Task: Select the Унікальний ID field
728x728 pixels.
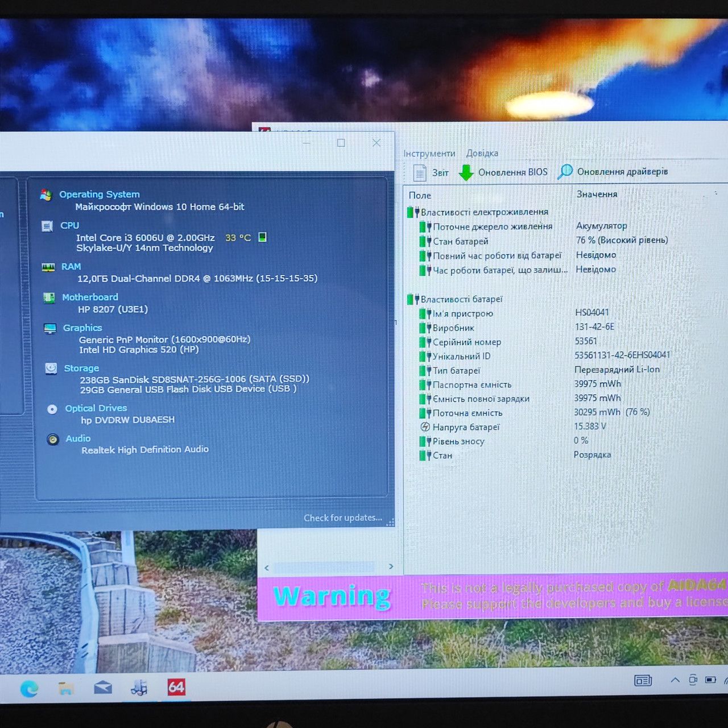Action: [455, 356]
